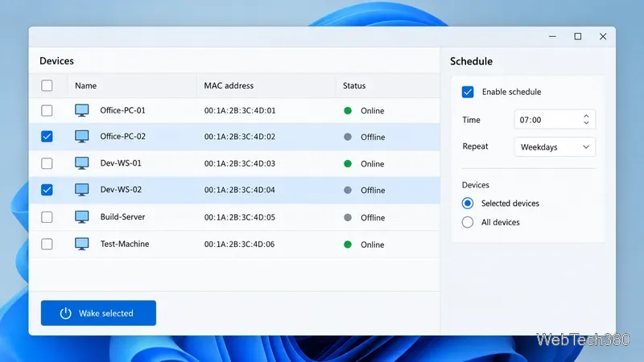This screenshot has width=644, height=362.
Task: Click the Online status text for Test-Machine
Action: pyautogui.click(x=372, y=245)
